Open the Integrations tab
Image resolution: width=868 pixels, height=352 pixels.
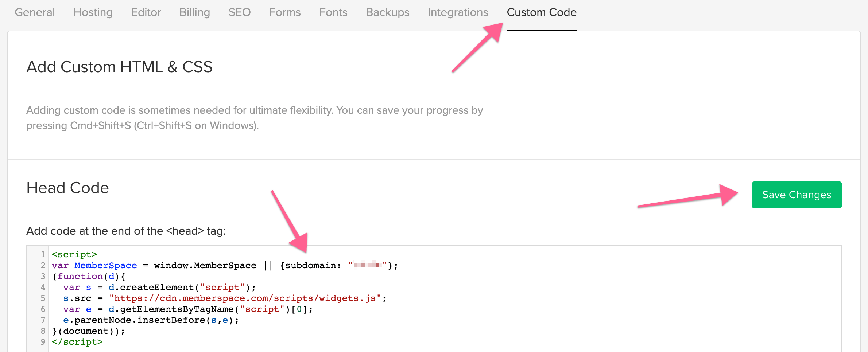point(458,12)
